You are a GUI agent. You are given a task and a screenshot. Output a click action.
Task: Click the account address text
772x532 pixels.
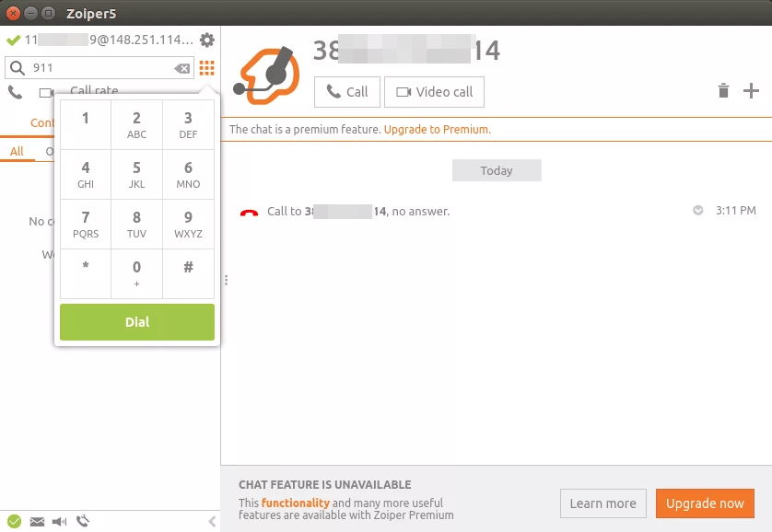[110, 40]
